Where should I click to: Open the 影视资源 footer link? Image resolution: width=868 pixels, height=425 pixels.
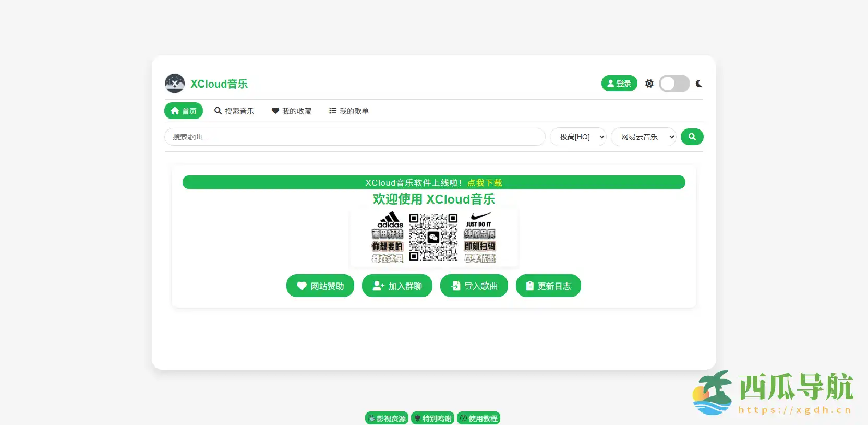coord(387,418)
